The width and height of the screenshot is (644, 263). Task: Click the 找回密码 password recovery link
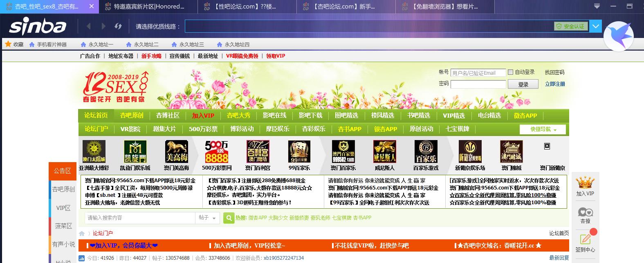(x=554, y=72)
